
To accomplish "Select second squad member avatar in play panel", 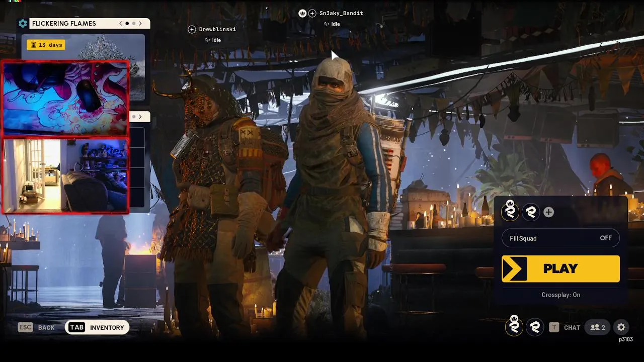I will [531, 212].
